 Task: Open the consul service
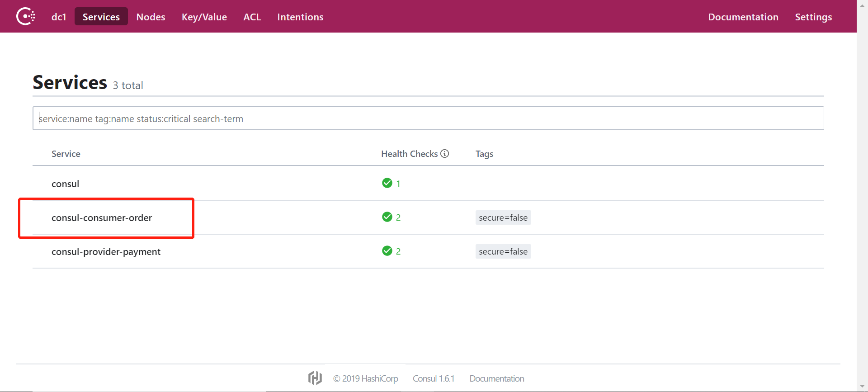point(66,184)
